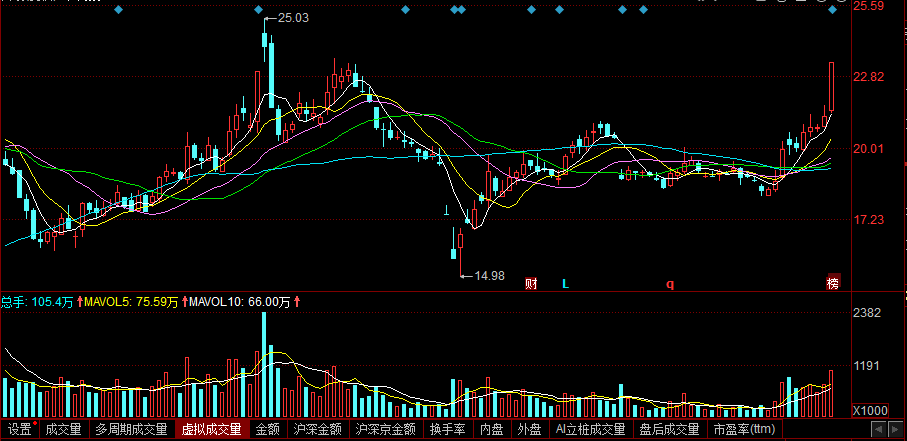Select the 盘后成交量 tab

(669, 429)
